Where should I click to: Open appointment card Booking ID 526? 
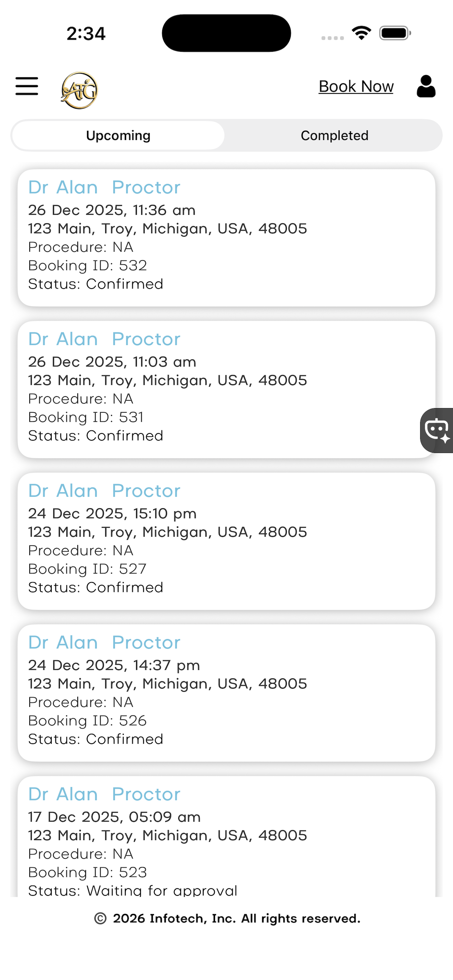coord(226,693)
